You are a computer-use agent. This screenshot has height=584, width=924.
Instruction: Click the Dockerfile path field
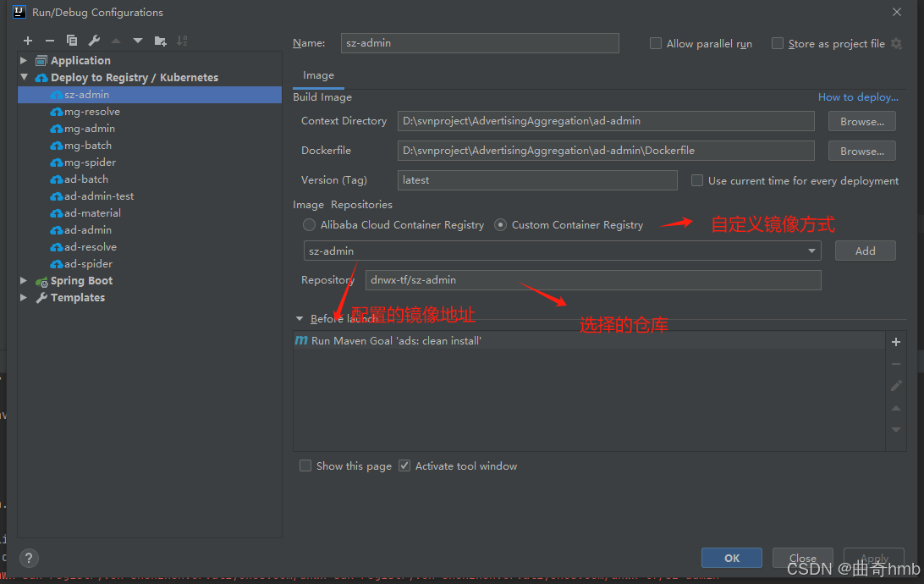click(606, 151)
